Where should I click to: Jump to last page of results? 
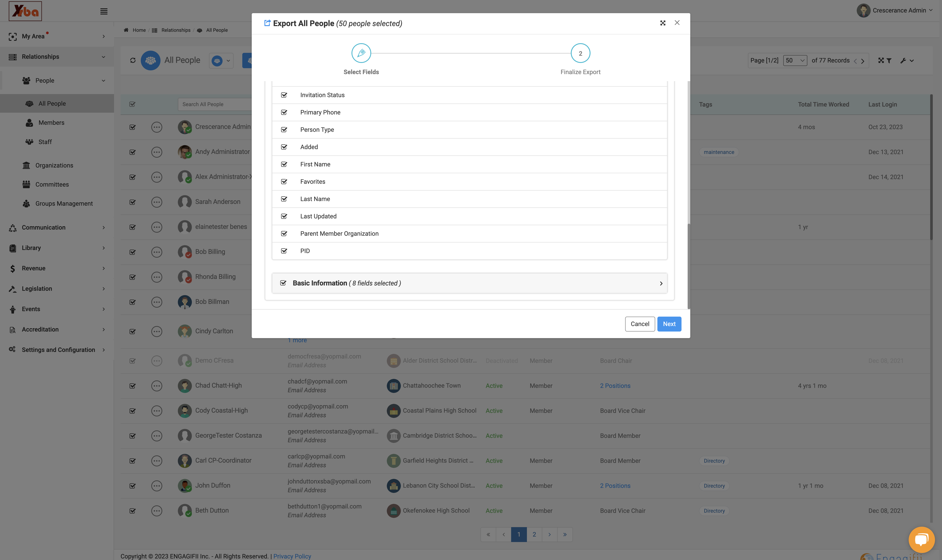coord(565,534)
